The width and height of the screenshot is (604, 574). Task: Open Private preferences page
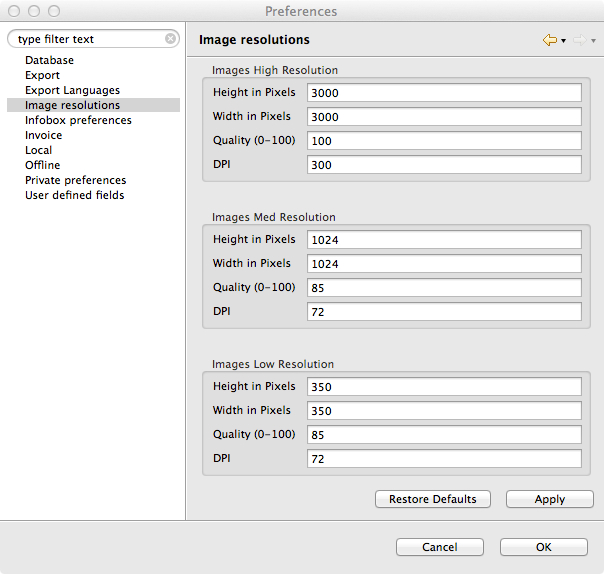[x=76, y=180]
